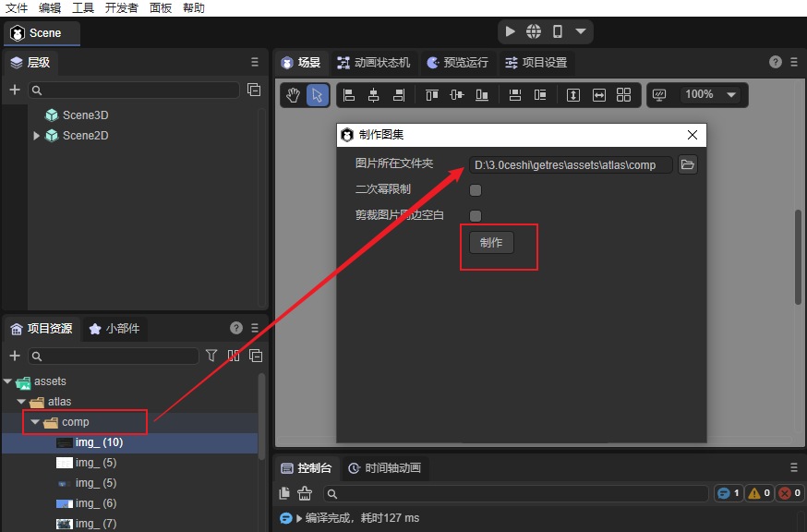
Task: Toggle the console error count filter
Action: tap(789, 493)
